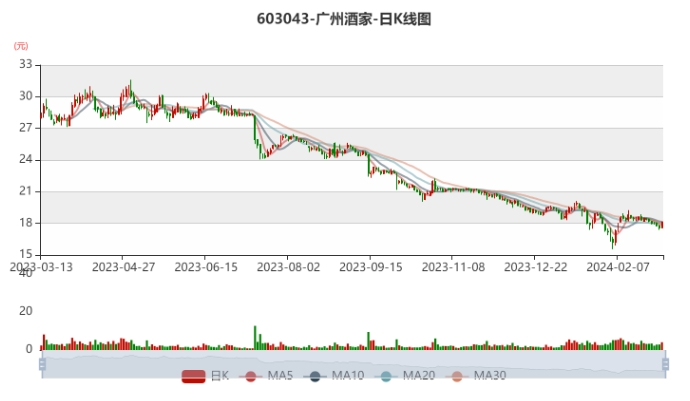Click the tall green volume bar at 2023-09-15
690x401 pixels.
click(x=369, y=341)
